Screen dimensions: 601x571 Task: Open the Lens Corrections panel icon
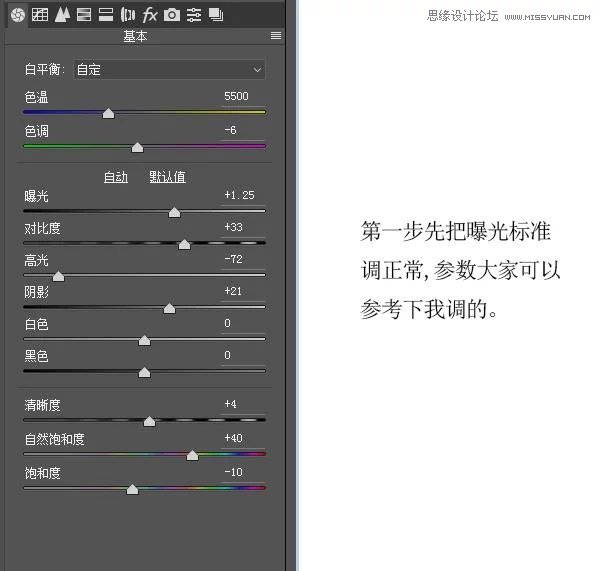128,15
